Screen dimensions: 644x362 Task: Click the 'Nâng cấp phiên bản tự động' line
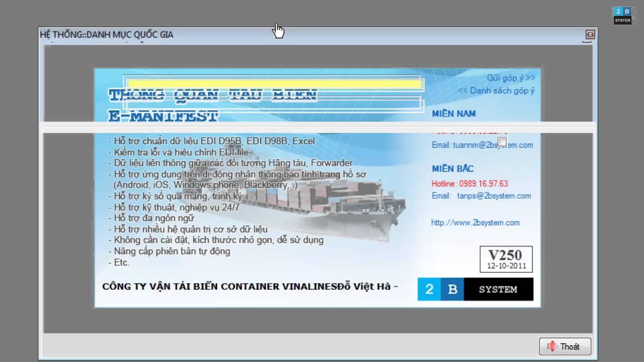pos(169,251)
